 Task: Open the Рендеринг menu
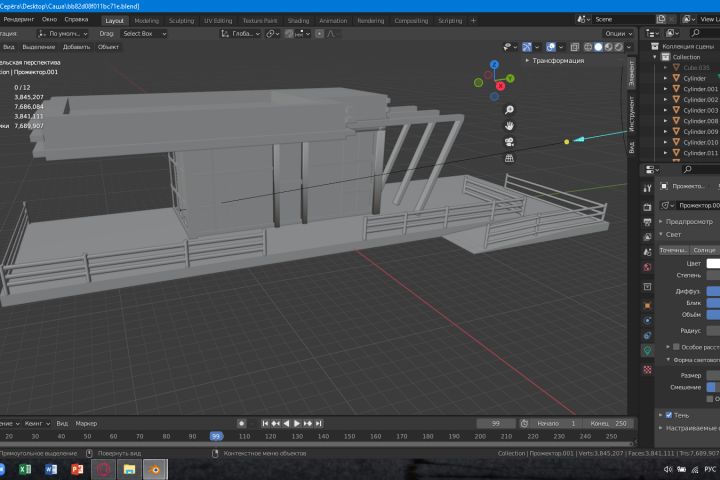pyautogui.click(x=18, y=20)
